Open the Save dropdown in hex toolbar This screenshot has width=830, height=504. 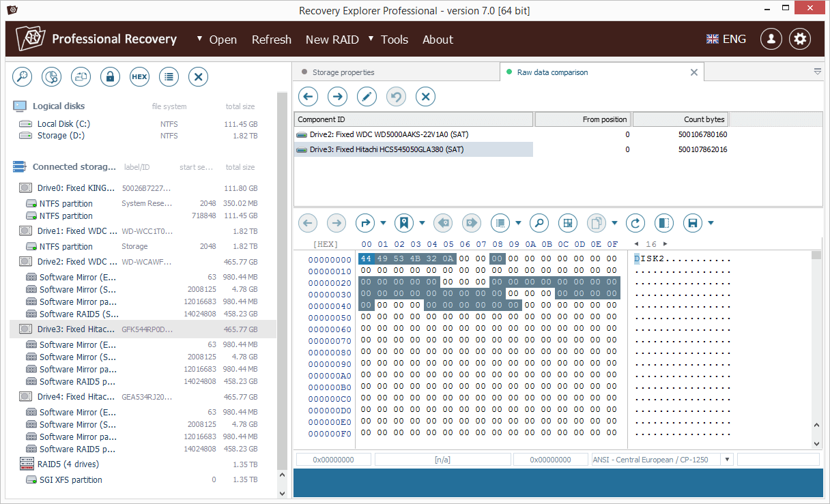pyautogui.click(x=710, y=222)
